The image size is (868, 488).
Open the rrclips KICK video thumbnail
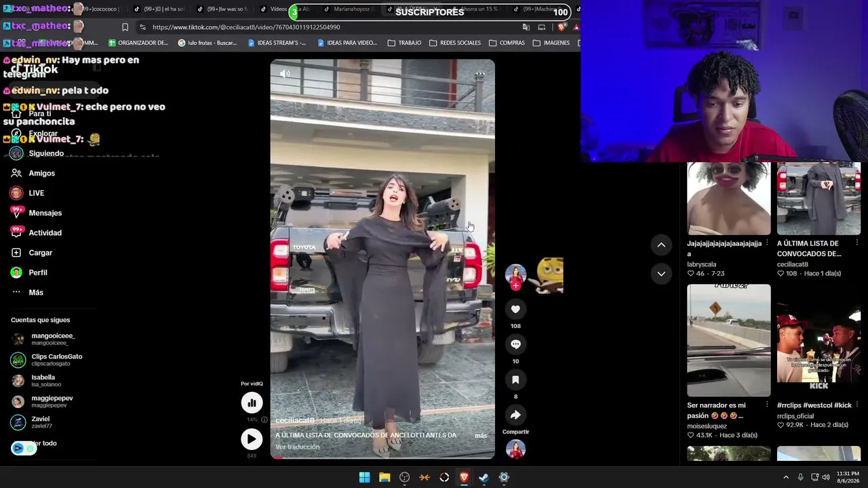pyautogui.click(x=818, y=340)
